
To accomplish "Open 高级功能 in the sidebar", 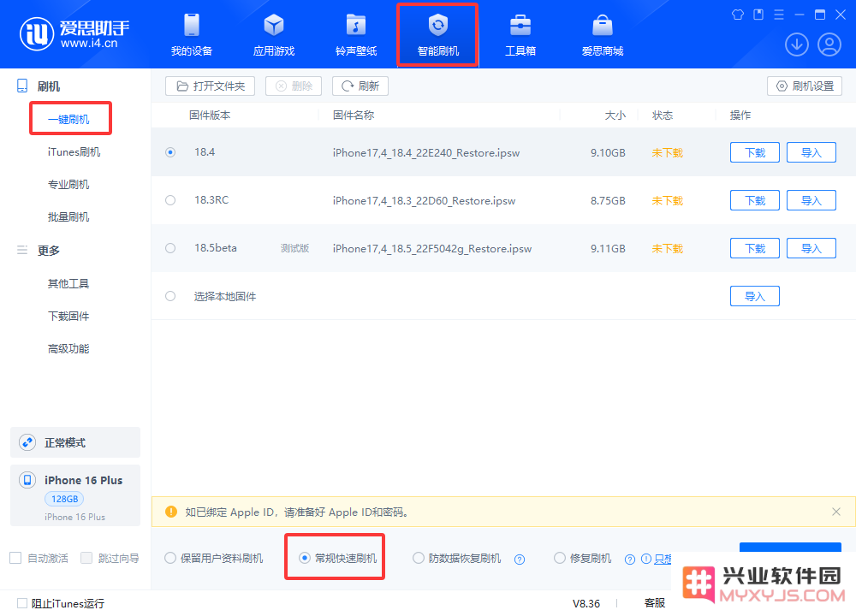I will (68, 349).
